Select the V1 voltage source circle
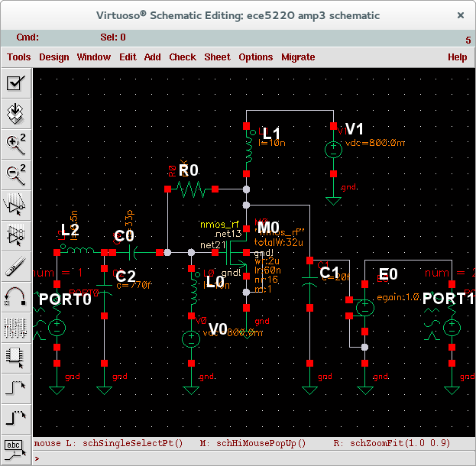Image resolution: width=476 pixels, height=466 pixels. [x=333, y=150]
